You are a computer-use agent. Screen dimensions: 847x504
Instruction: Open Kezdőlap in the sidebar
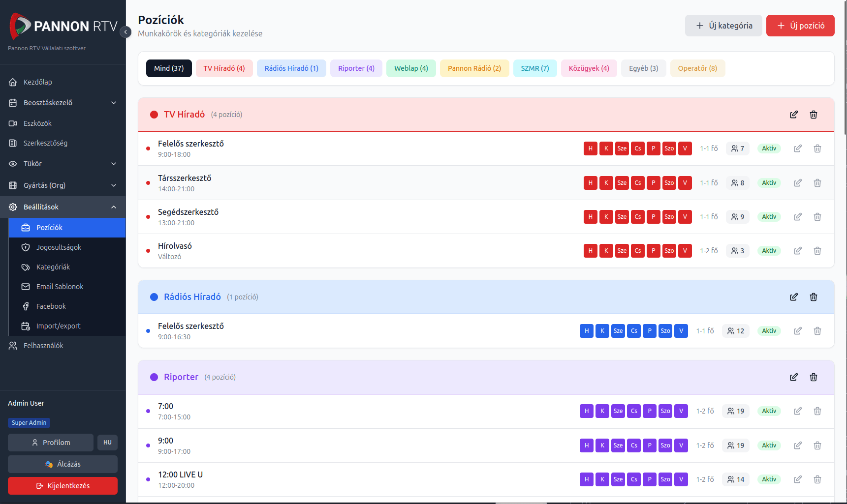63,82
